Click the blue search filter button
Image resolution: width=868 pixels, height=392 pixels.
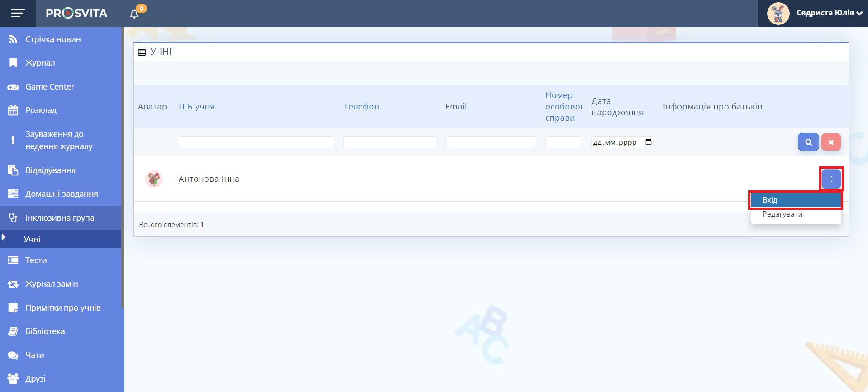[x=808, y=142]
